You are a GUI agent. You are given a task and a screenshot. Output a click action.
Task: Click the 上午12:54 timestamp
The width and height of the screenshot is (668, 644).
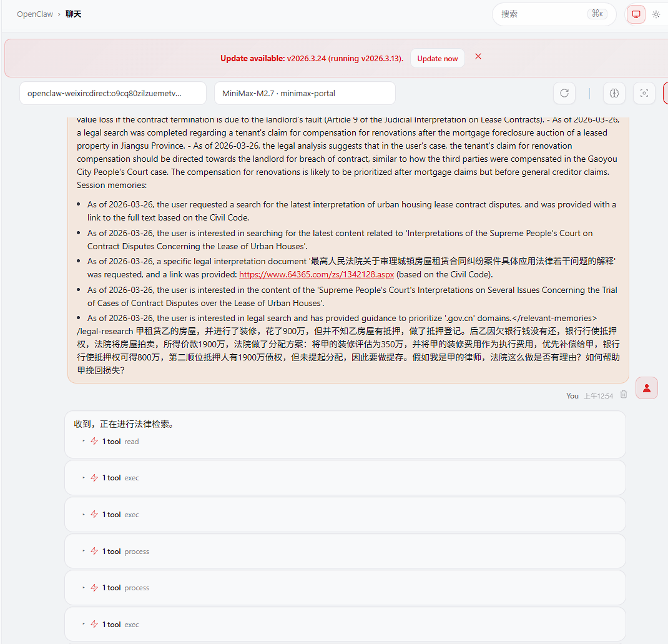(598, 396)
